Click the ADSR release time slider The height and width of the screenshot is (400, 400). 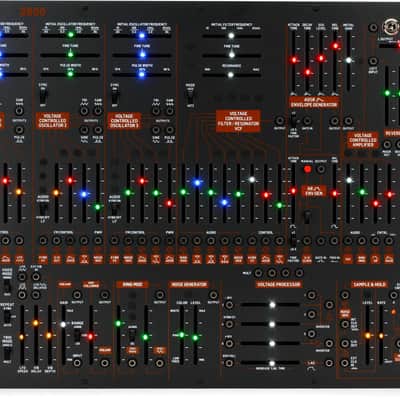click(x=335, y=62)
